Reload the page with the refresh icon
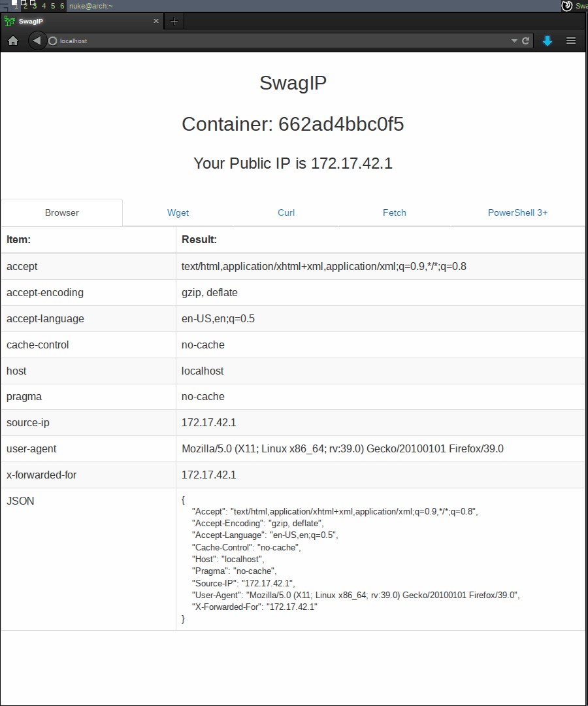588x706 pixels. (525, 41)
